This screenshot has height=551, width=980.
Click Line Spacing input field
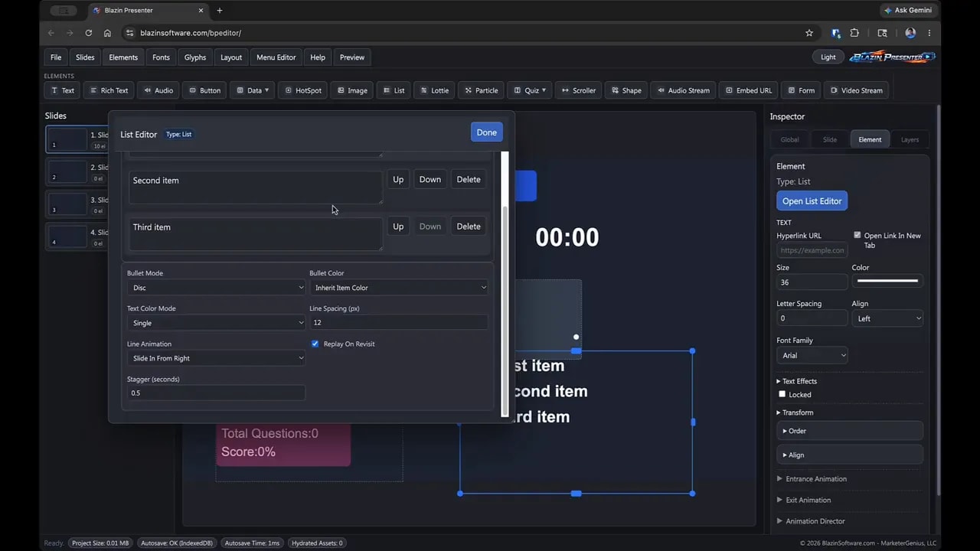(398, 323)
